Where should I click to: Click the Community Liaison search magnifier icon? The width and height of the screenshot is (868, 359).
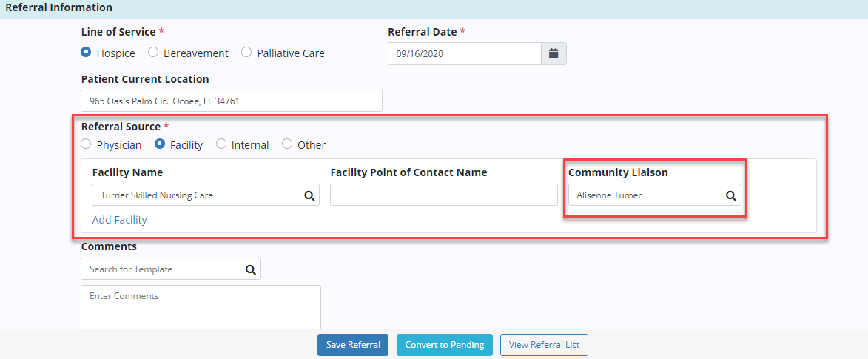pyautogui.click(x=730, y=195)
